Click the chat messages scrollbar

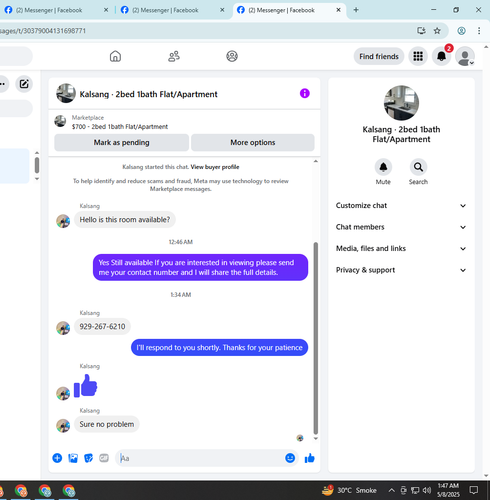(x=315, y=338)
